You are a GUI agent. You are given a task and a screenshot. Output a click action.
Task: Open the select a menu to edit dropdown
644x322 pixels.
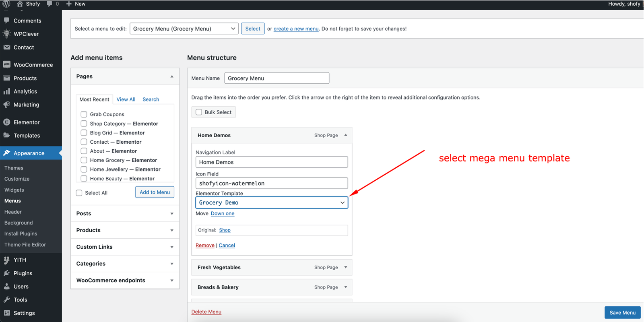tap(184, 29)
